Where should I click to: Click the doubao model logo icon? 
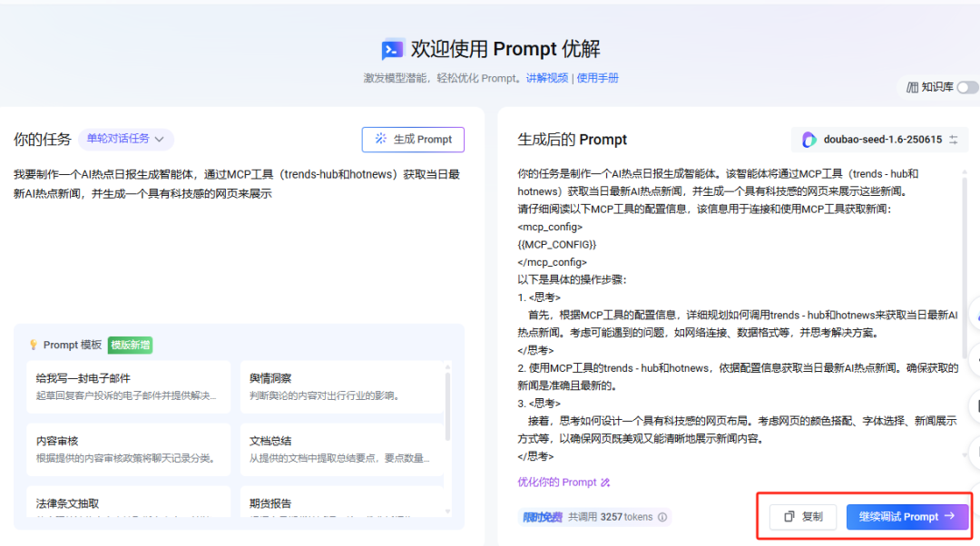tap(808, 140)
